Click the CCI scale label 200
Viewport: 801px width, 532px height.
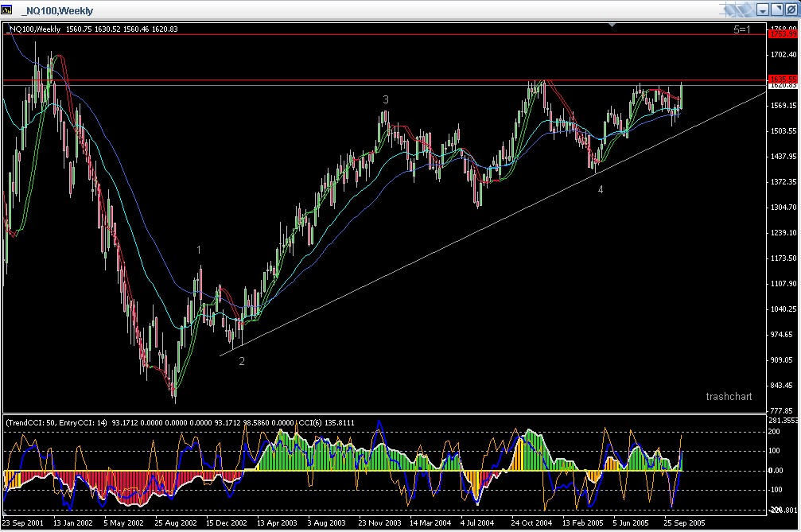(775, 432)
